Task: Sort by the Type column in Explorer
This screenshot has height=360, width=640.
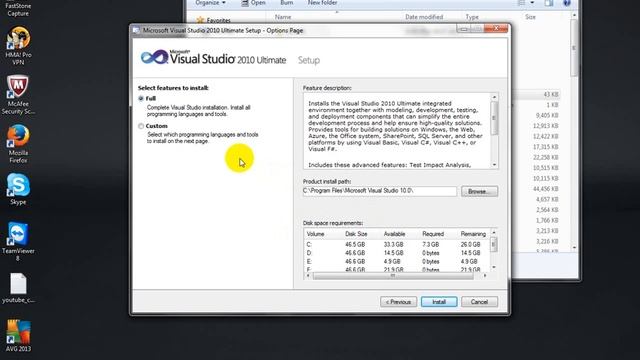Action: point(472,17)
